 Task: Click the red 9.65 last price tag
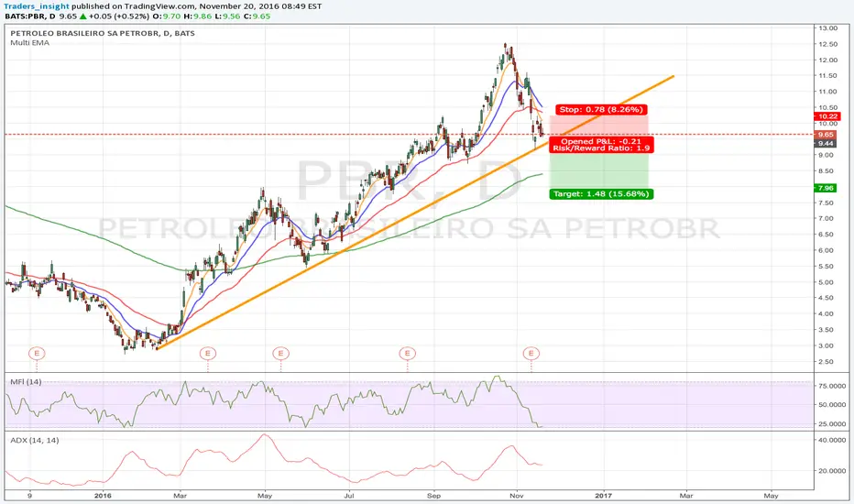825,135
